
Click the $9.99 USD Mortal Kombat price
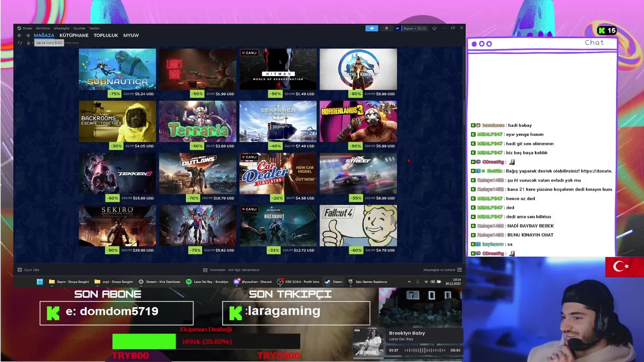[x=385, y=94]
